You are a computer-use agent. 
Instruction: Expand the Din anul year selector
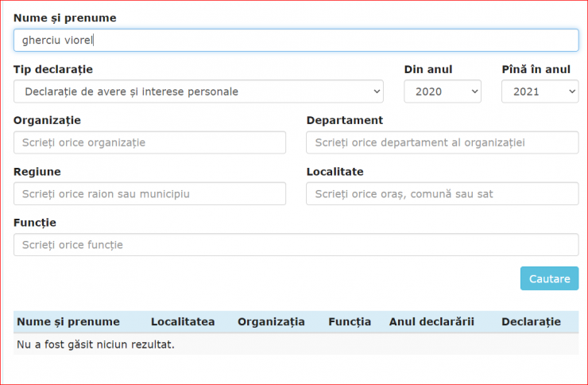[x=443, y=91]
